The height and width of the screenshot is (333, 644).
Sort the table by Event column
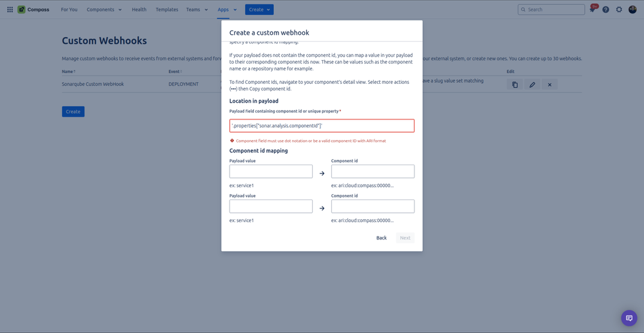[x=175, y=72]
